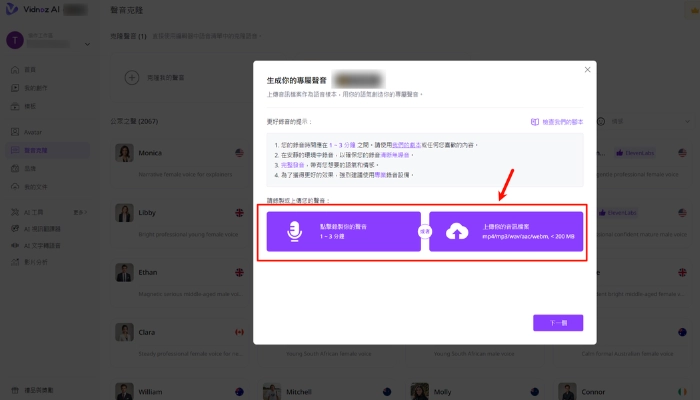Viewport: 700px width, 400px height.
Task: Select Ethan's avatar thumbnail
Action: 125,273
